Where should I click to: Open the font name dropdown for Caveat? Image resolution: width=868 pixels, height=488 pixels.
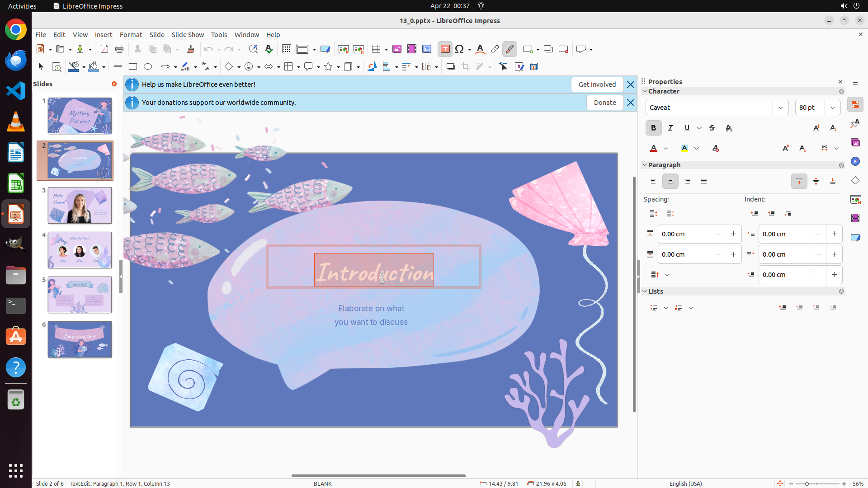coord(781,108)
